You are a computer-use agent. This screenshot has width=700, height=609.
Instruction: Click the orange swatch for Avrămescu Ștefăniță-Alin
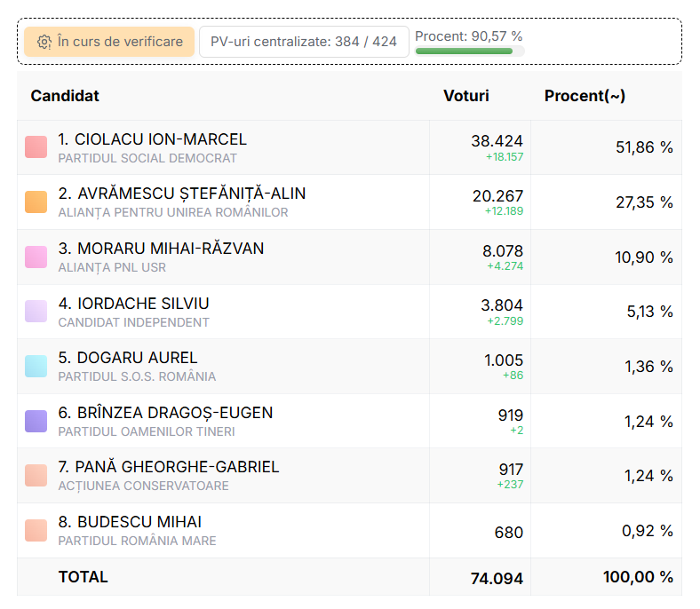click(x=36, y=202)
